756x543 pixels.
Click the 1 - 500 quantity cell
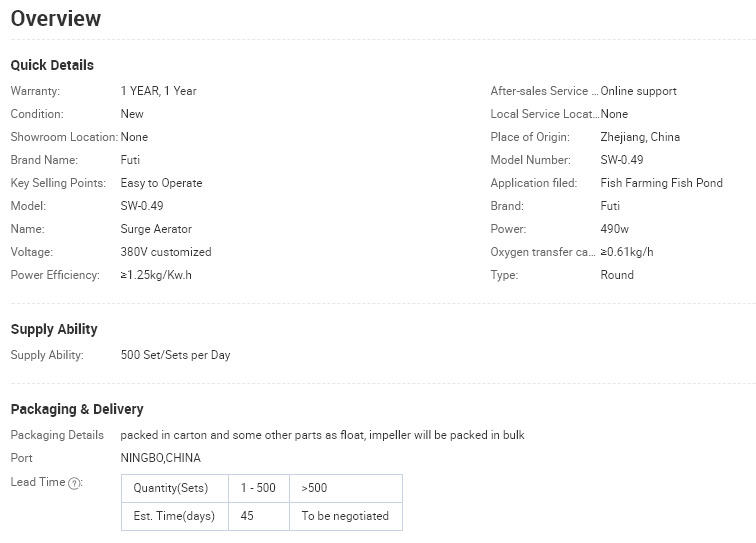point(258,488)
